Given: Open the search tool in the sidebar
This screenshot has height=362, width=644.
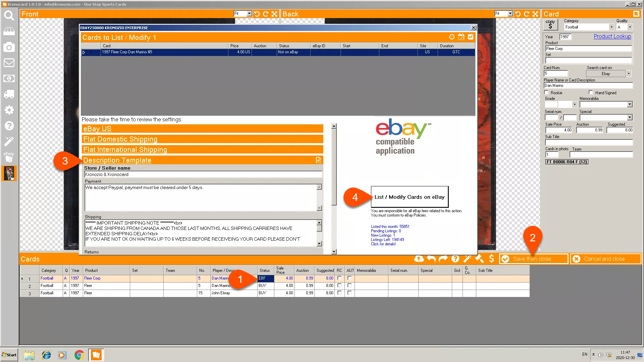Looking at the screenshot, I should point(9,15).
